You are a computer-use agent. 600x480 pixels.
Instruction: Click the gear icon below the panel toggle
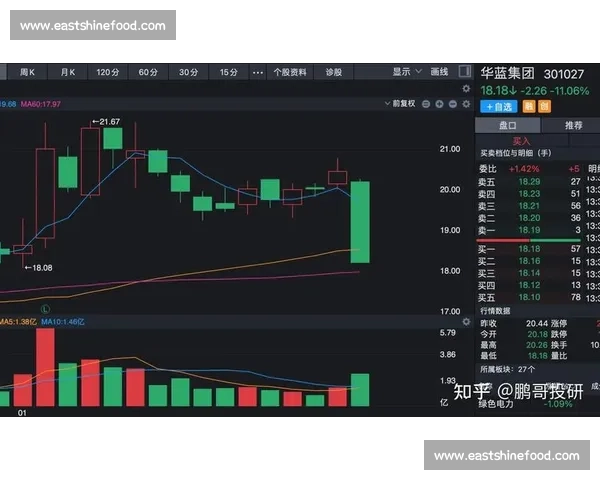[466, 89]
